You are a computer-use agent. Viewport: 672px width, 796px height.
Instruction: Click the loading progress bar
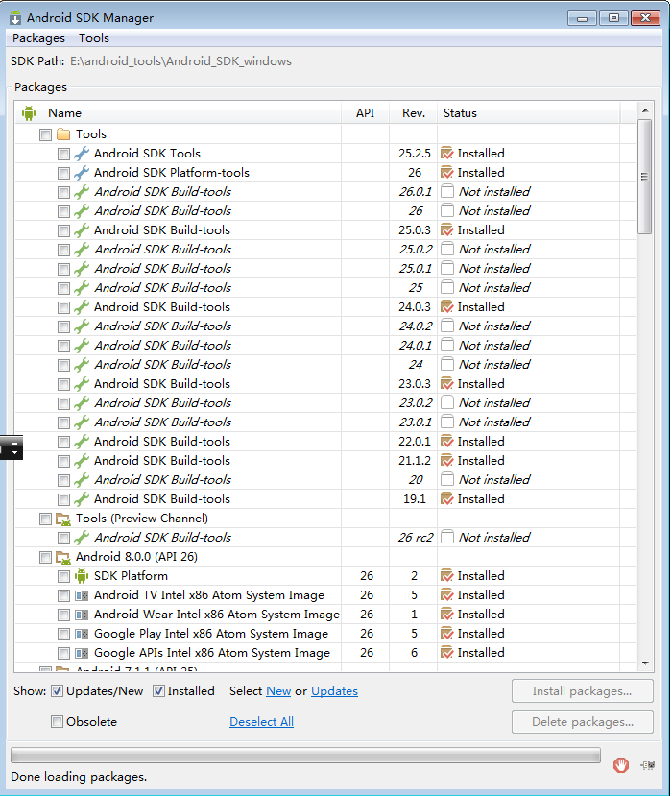click(x=305, y=756)
